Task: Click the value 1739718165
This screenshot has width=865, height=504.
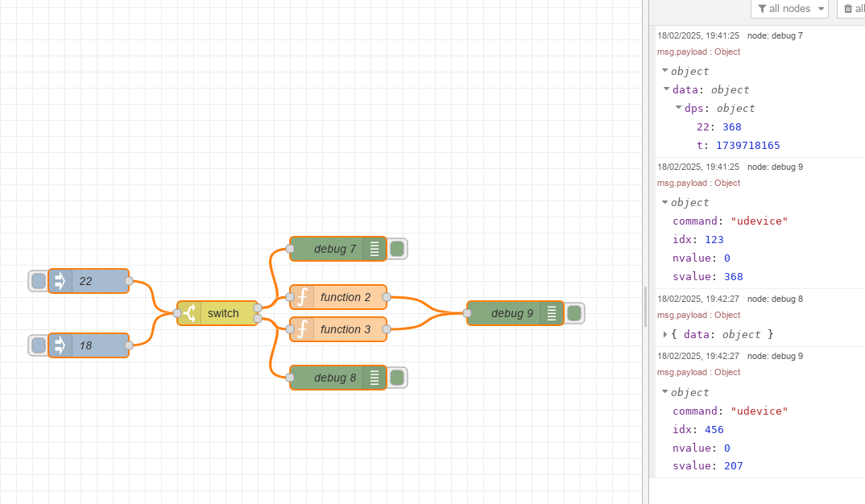Action: [748, 146]
